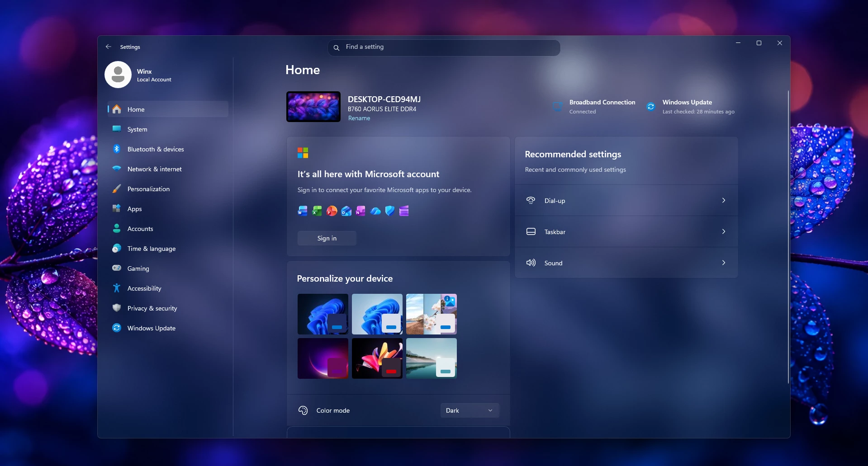Screen dimensions: 868x466
Task: Navigate to Accessibility settings
Action: click(168, 288)
